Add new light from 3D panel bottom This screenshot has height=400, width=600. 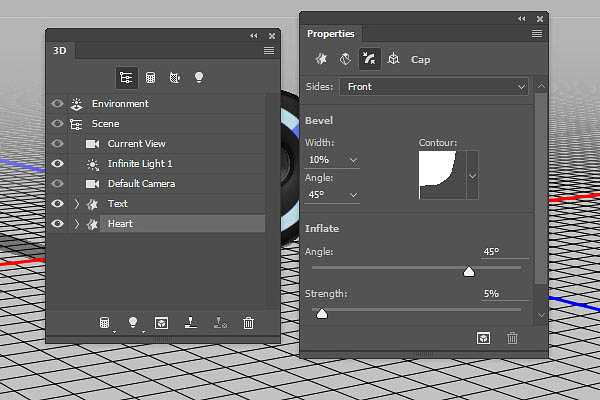130,323
